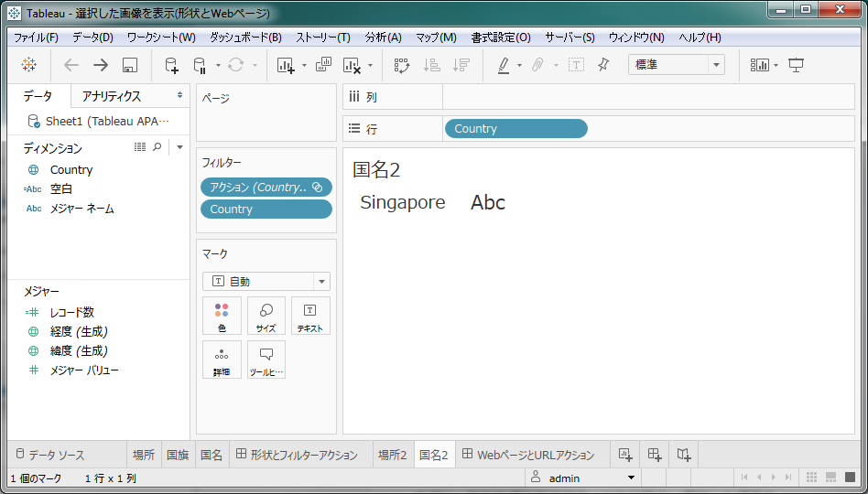
Task: Click the group members paperclip icon
Action: (537, 65)
